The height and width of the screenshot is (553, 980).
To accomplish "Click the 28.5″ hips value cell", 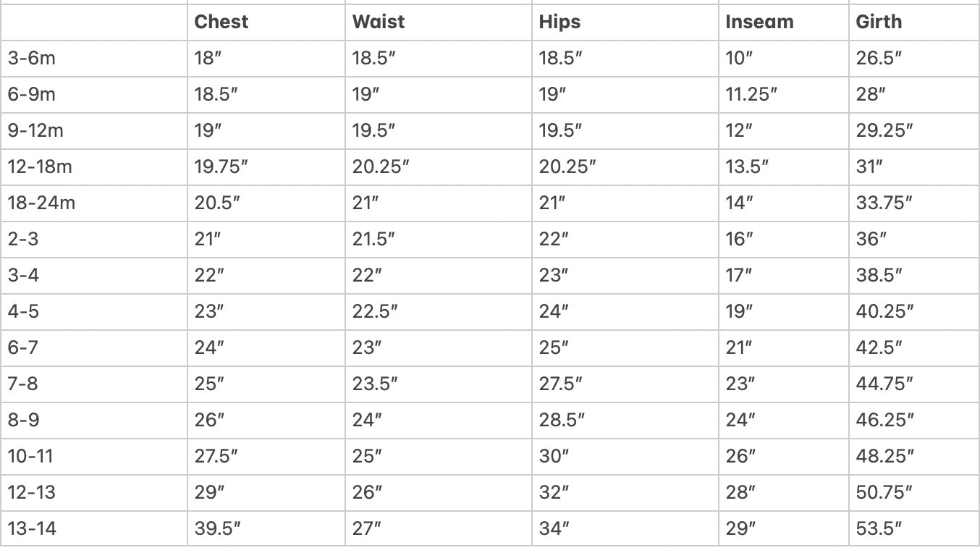I will point(562,420).
